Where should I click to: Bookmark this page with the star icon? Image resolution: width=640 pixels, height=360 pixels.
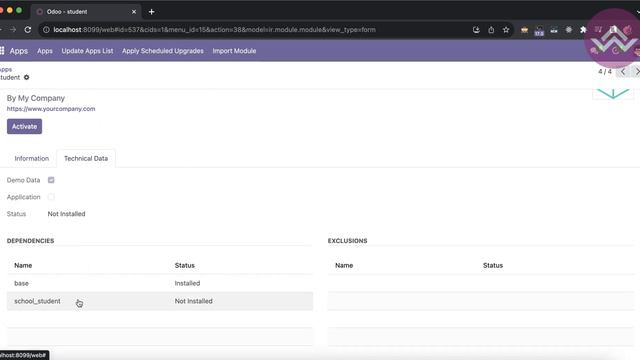506,29
